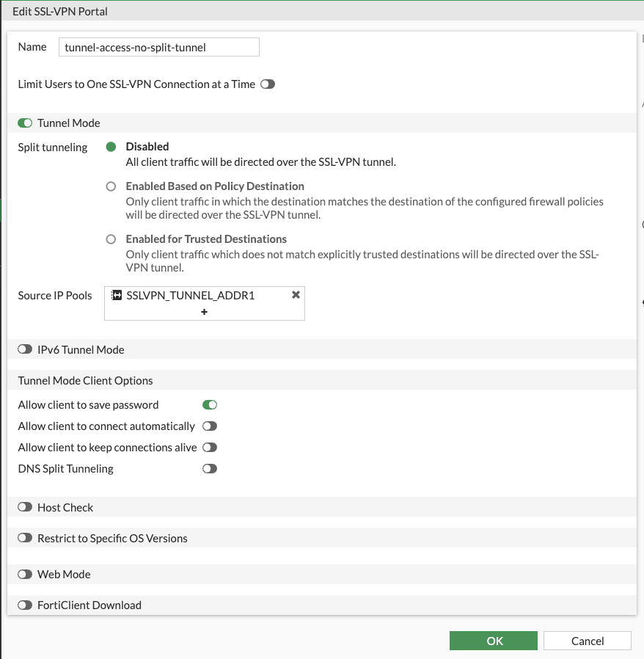Image resolution: width=644 pixels, height=659 pixels.
Task: Click the portal Name input field
Action: tap(158, 47)
